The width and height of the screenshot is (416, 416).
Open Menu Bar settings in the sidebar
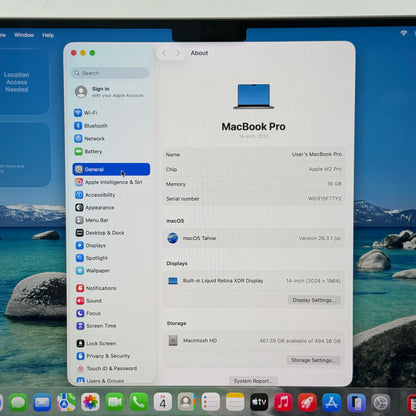click(92, 220)
